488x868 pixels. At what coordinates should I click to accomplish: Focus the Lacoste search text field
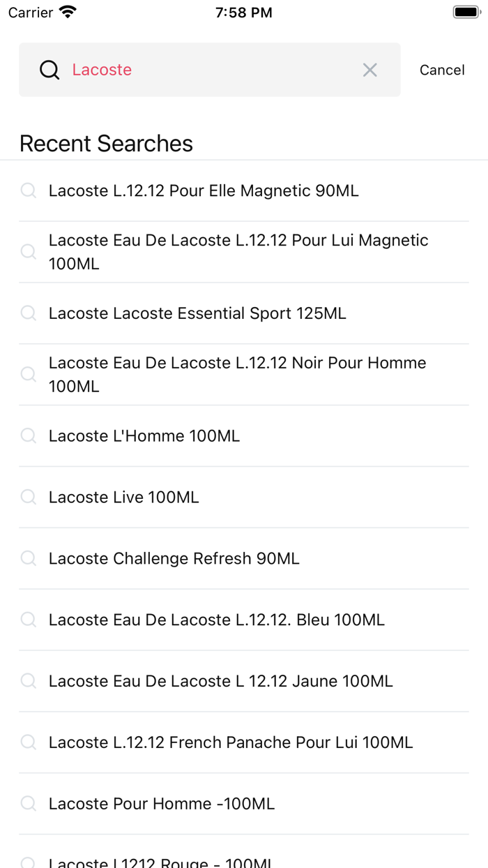209,70
